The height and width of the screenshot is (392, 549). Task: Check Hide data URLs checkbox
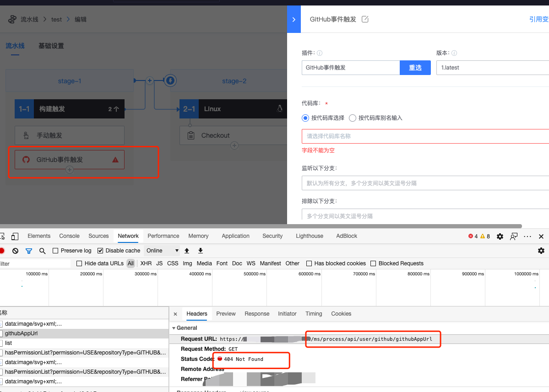point(79,263)
